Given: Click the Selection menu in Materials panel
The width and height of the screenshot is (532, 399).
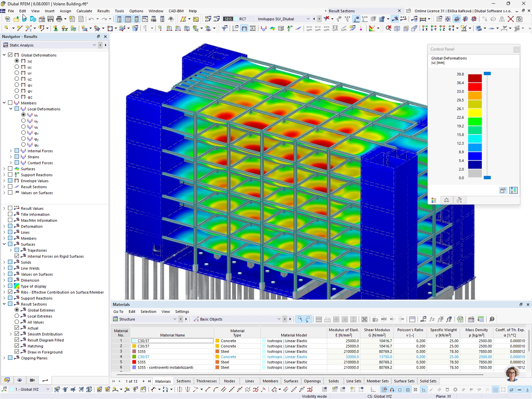Looking at the screenshot, I should [x=148, y=312].
